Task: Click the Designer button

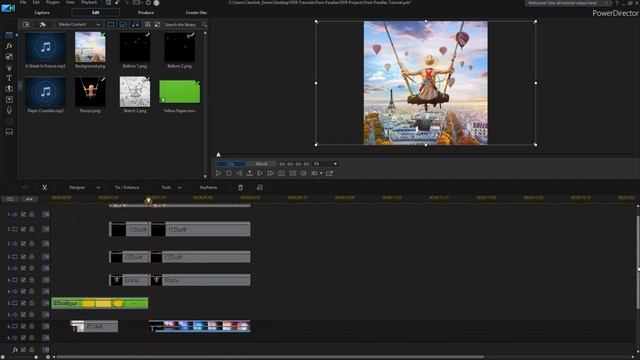Action: tap(77, 188)
